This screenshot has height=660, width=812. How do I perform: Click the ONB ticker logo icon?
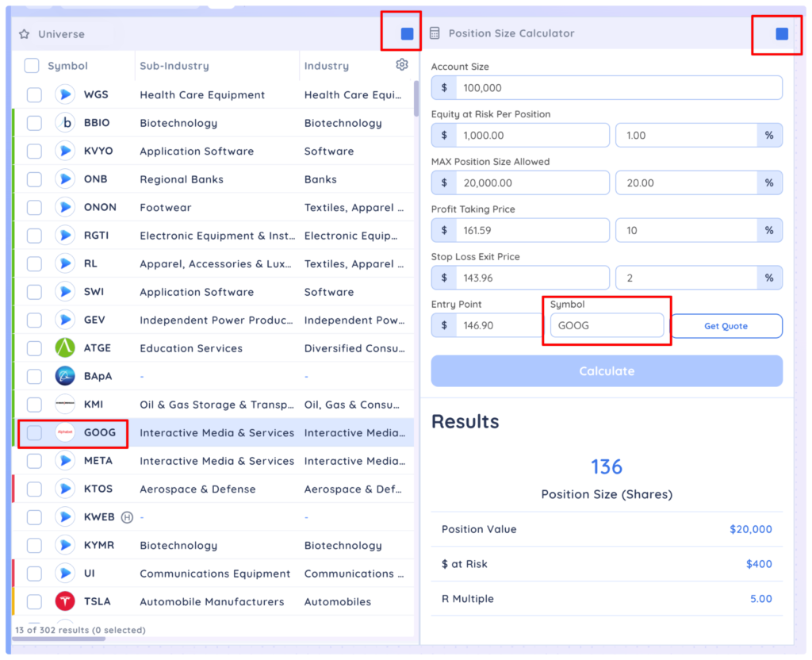[65, 178]
